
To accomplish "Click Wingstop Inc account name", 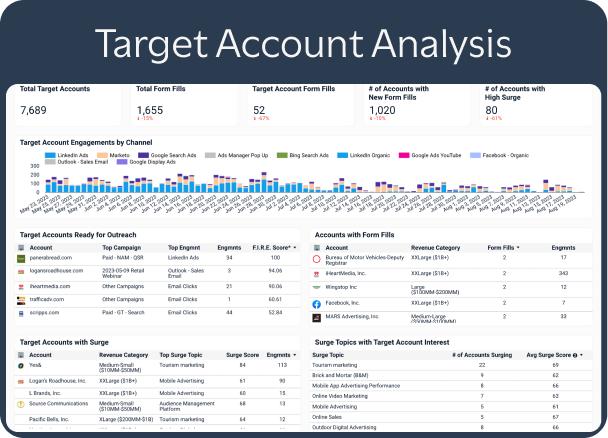I will point(341,287).
